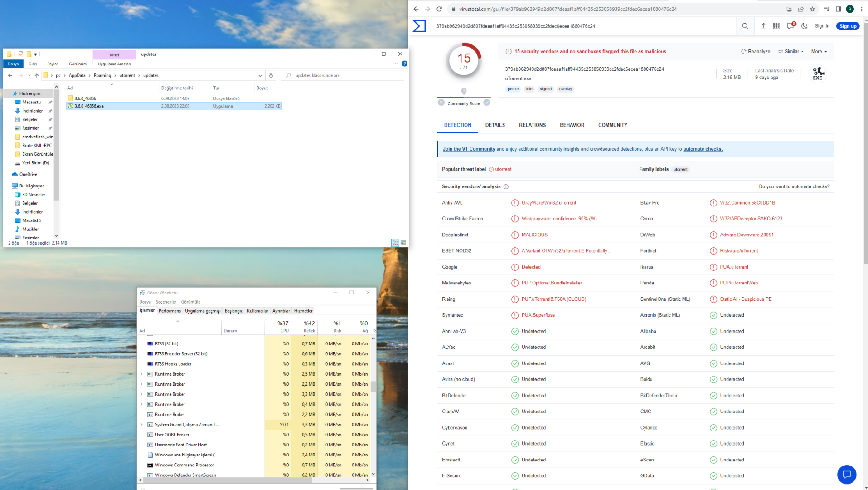868x490 pixels.
Task: Toggle VirusTotal dark mode
Action: pos(805,26)
